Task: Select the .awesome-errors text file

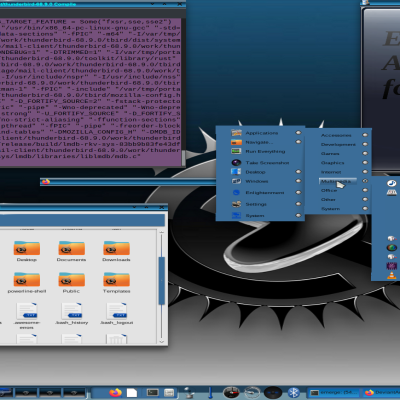Action: point(27,315)
